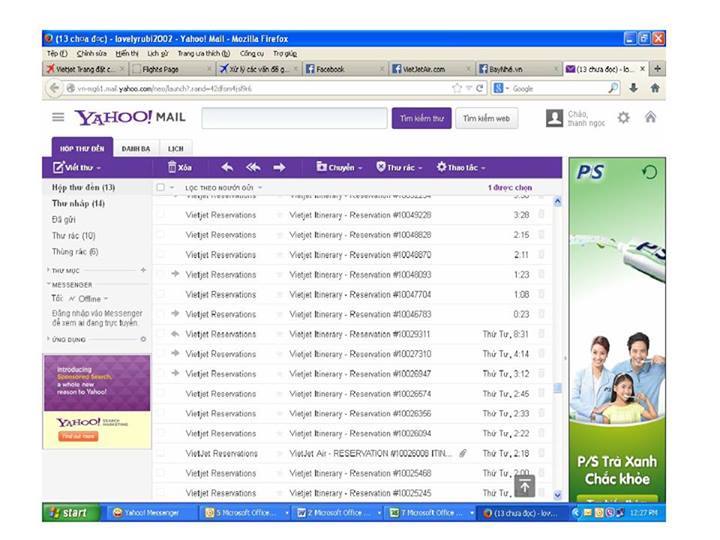Viewport: 720px width, 540px height.
Task: Switch to the Lịch tab
Action: click(x=175, y=148)
